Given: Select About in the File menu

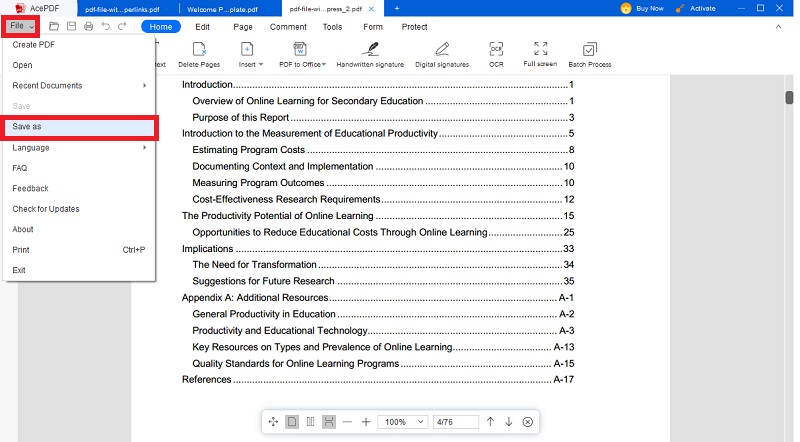Looking at the screenshot, I should (79, 229).
